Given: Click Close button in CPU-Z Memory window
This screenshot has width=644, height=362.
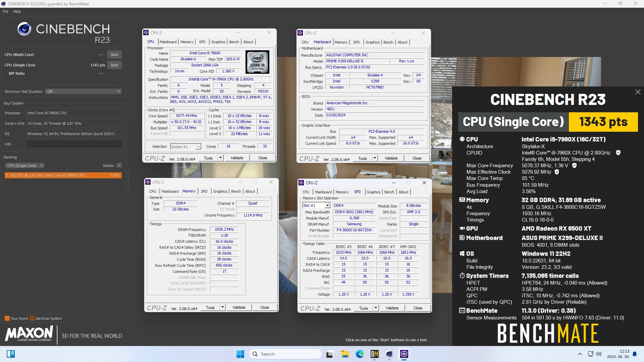Looking at the screenshot, I should click(265, 307).
